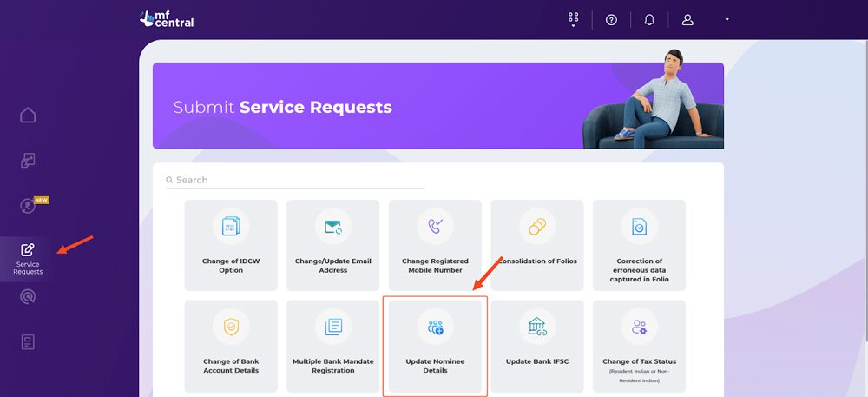Image resolution: width=868 pixels, height=397 pixels.
Task: Choose Consolidation of Folios tile
Action: [537, 245]
